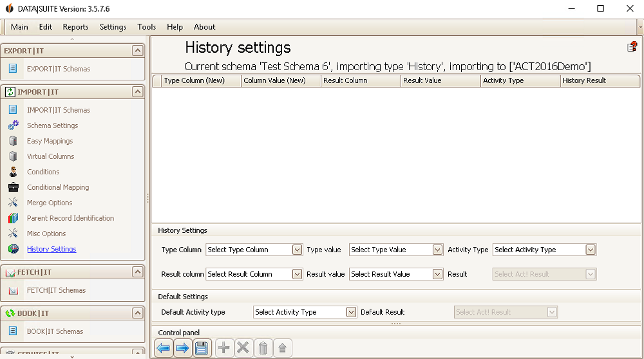The height and width of the screenshot is (359, 644).
Task: Open the Select Type Value dropdown
Action: [x=437, y=250]
